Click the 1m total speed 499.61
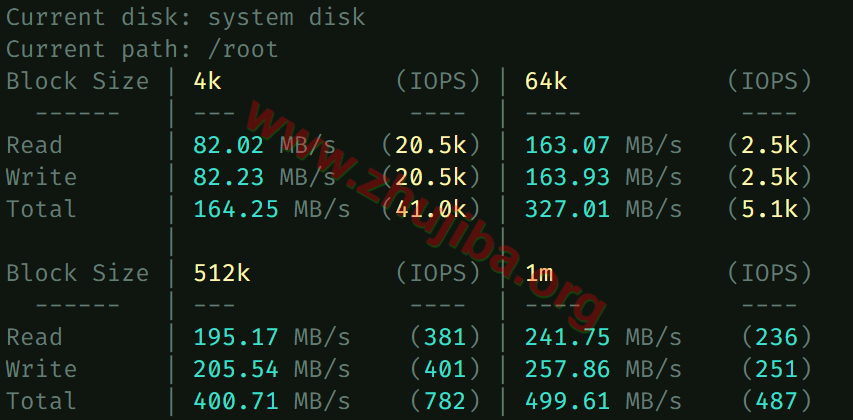 568,401
